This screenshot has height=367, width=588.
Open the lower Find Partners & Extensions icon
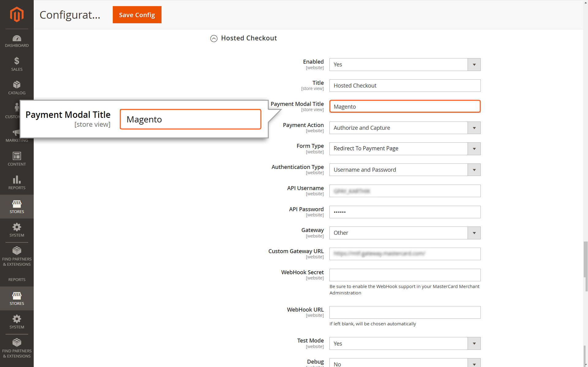[x=17, y=343]
